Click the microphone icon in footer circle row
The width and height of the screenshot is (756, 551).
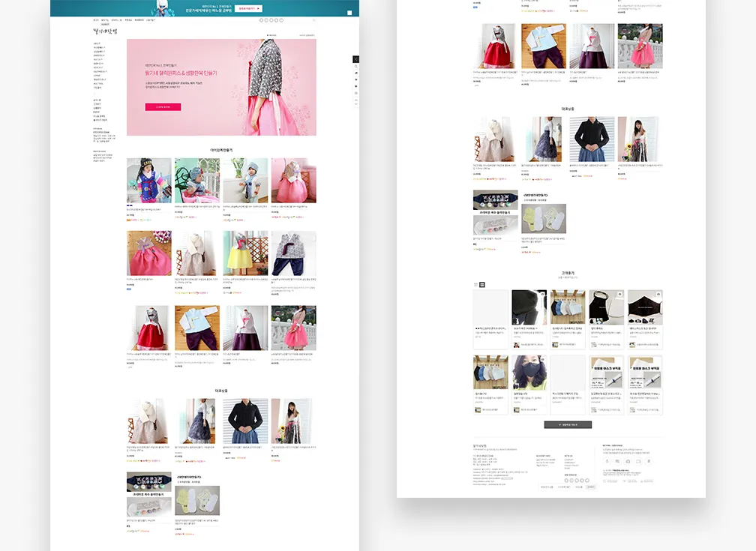(607, 461)
